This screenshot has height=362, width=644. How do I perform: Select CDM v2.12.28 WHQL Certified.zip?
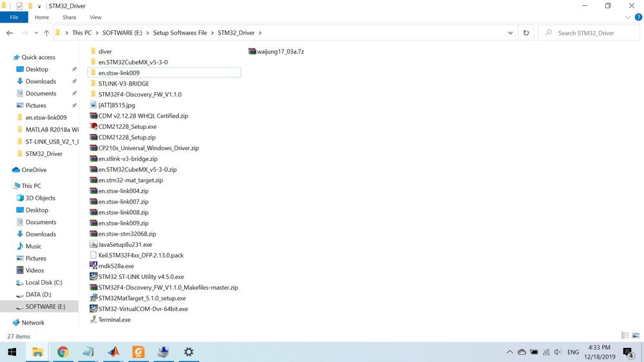139,116
